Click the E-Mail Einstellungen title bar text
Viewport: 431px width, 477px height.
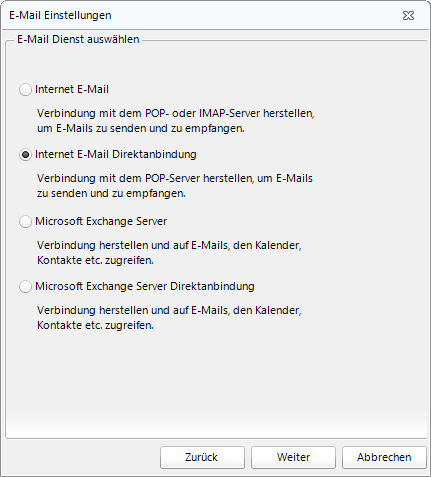click(60, 15)
